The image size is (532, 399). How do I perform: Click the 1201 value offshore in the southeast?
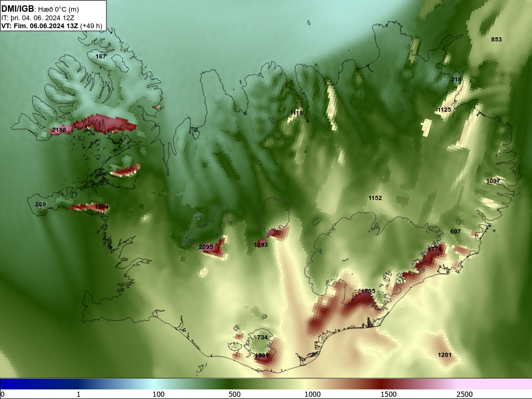pyautogui.click(x=444, y=355)
